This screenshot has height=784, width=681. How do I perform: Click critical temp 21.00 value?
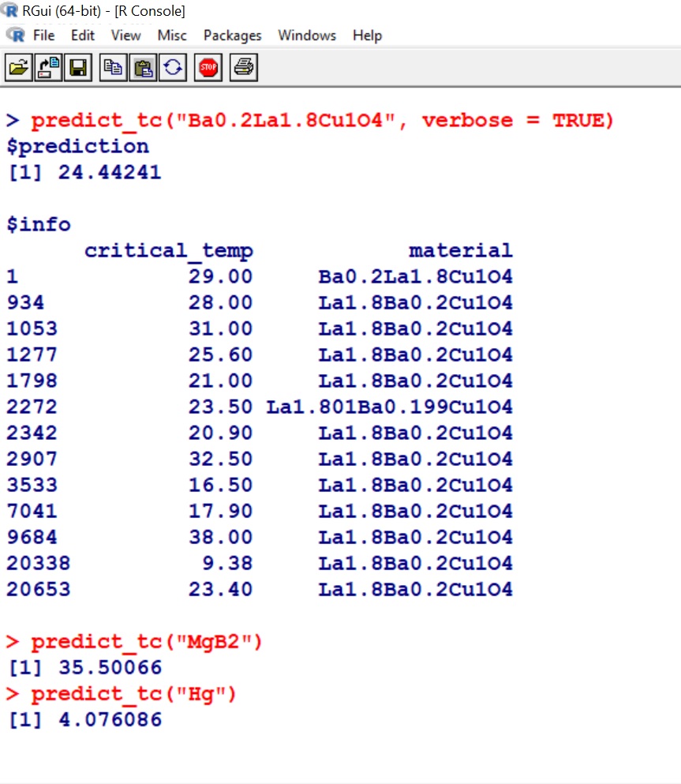point(220,381)
